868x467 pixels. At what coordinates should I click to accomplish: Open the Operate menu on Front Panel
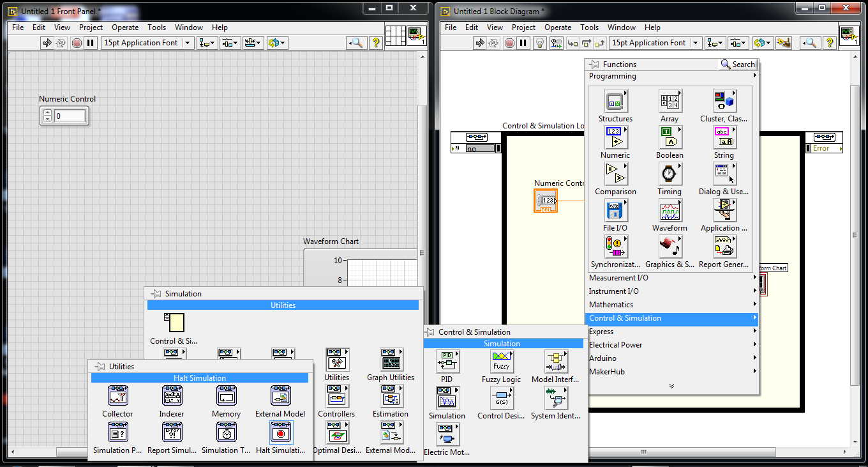[125, 27]
